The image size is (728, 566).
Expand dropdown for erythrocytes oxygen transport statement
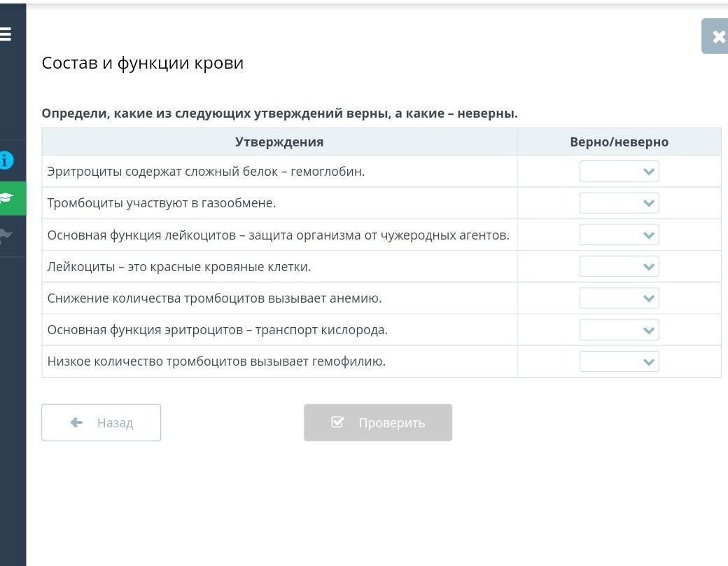tap(619, 330)
